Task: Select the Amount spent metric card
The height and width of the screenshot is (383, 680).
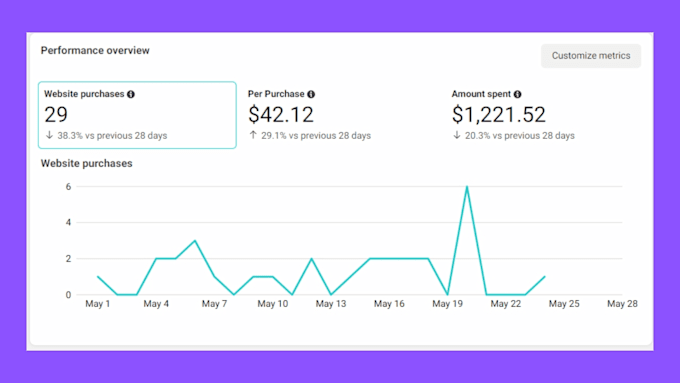Action: (542, 115)
